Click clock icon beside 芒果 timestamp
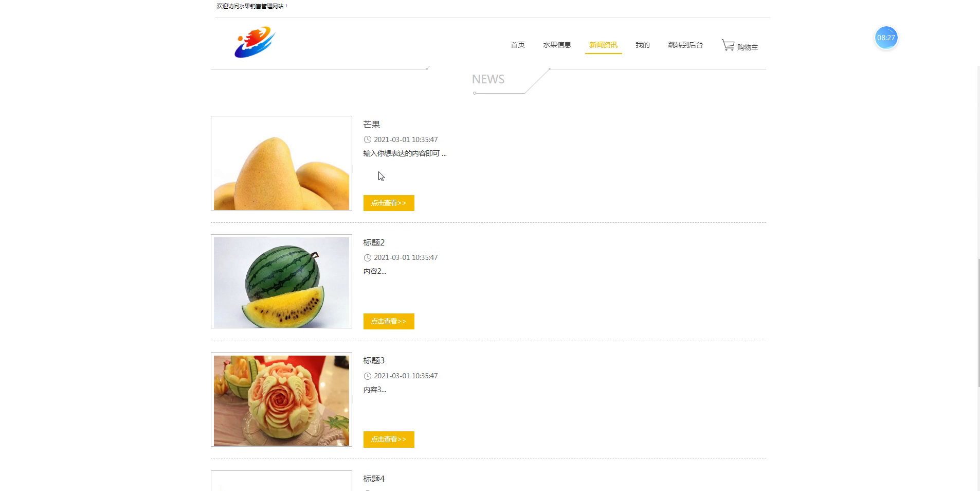Screen dimensions: 980x491 [x=367, y=139]
